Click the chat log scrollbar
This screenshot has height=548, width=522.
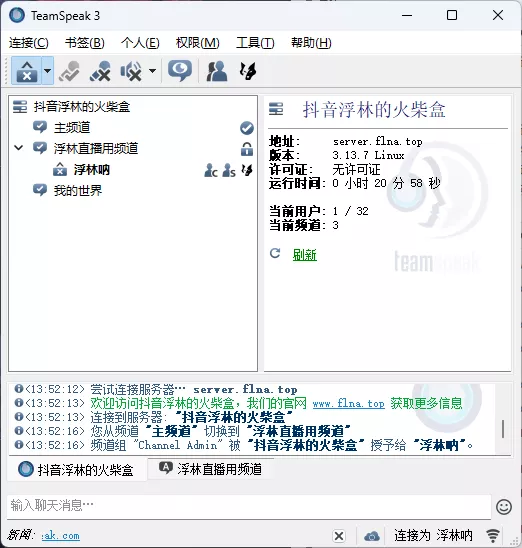click(503, 428)
